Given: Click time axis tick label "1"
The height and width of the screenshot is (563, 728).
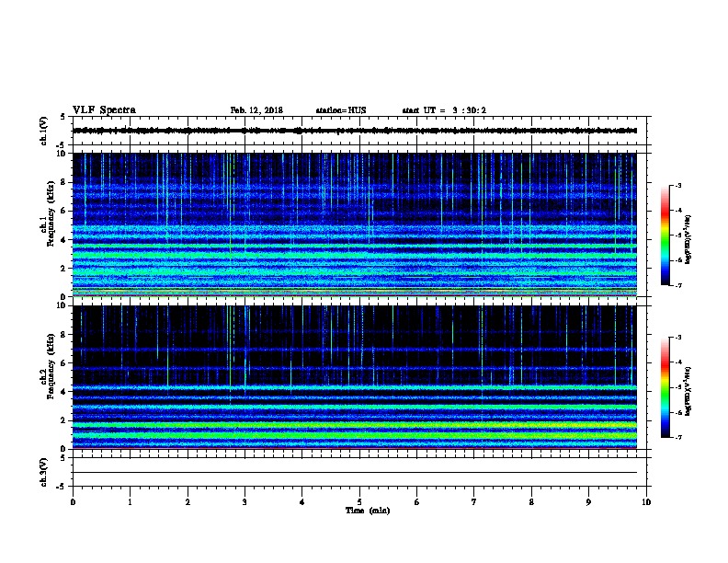Looking at the screenshot, I should click(x=130, y=501).
